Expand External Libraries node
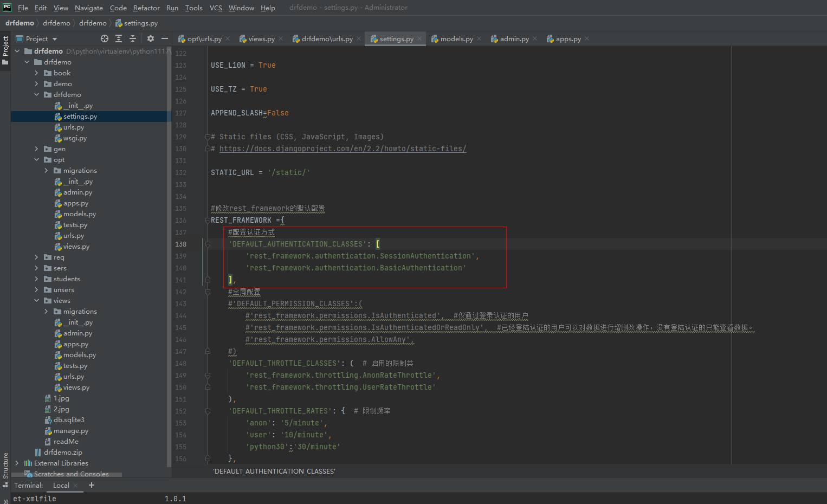 [17, 463]
